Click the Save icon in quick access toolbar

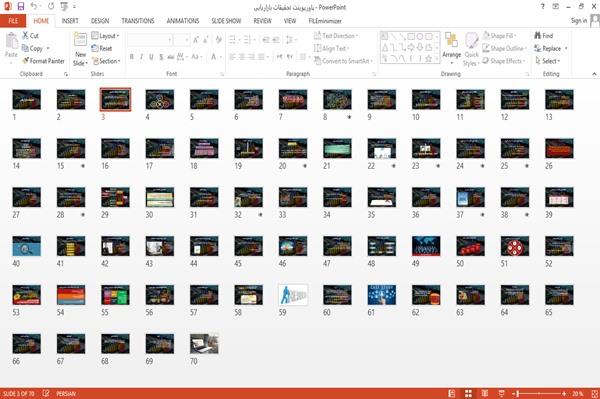21,6
